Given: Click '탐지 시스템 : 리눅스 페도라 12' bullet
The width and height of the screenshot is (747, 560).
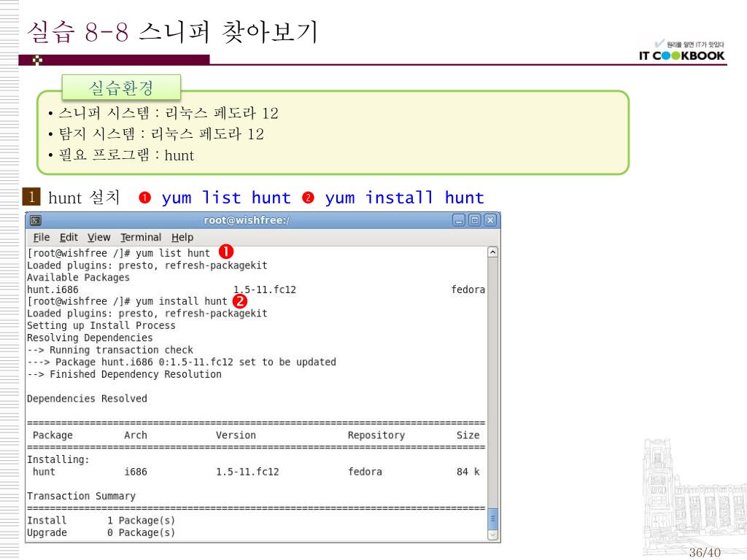Looking at the screenshot, I should tap(156, 134).
